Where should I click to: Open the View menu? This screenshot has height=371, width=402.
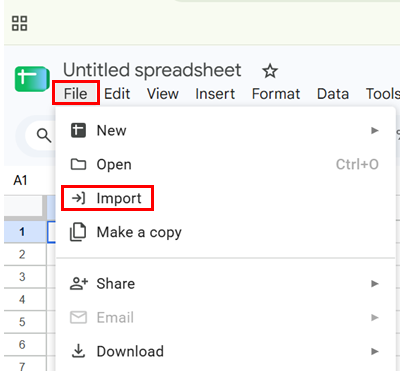click(x=163, y=94)
